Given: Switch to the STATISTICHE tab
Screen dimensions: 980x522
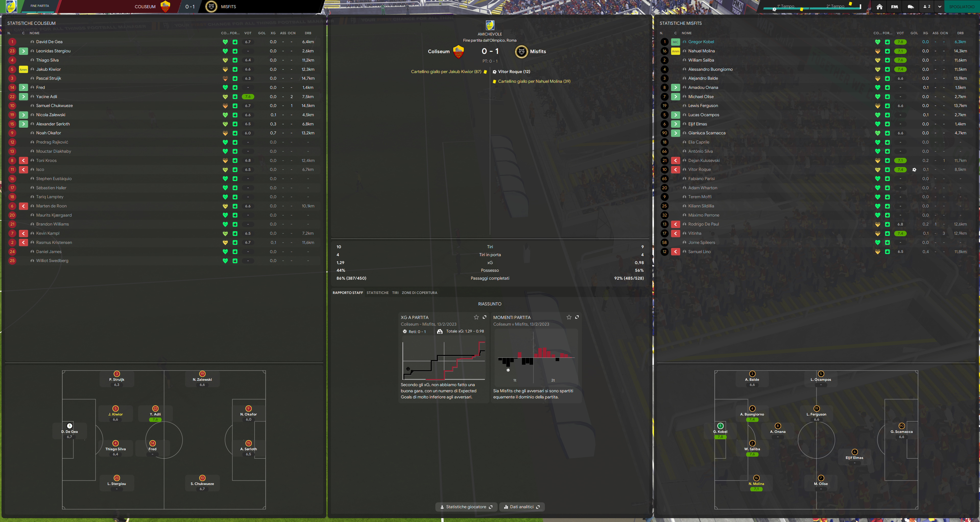Looking at the screenshot, I should pos(377,293).
